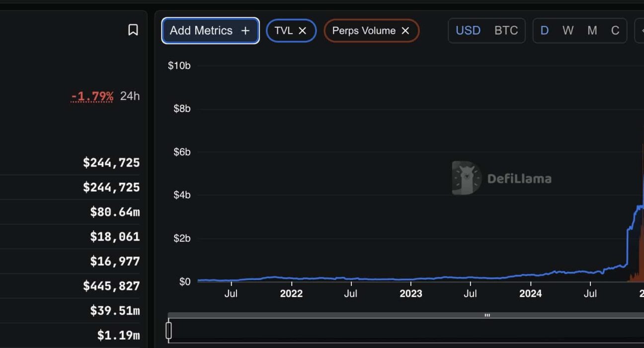Select monthly (M) chart interval
This screenshot has width=644, height=348.
tap(592, 31)
